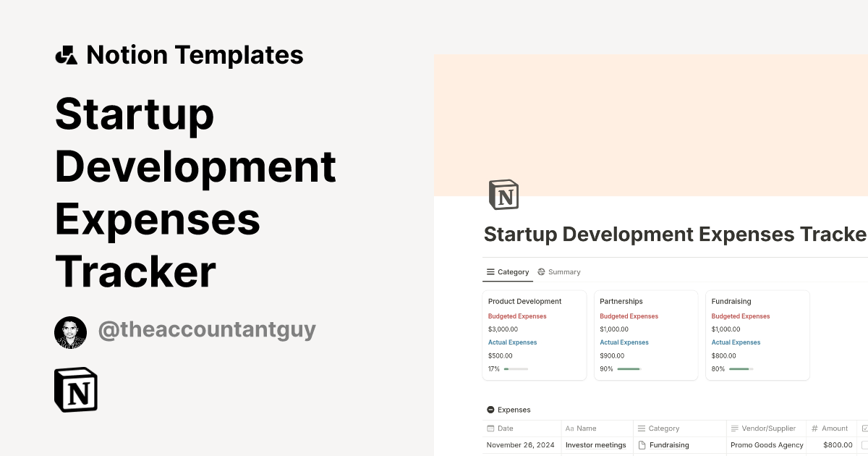Switch to the Summary tab
Screen dimensions: 868x456
[558, 272]
